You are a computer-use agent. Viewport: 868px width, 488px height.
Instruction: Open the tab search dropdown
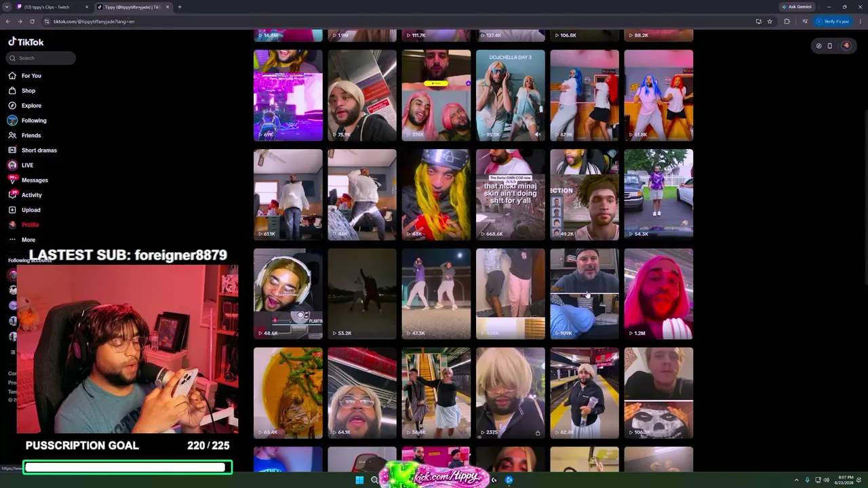[x=7, y=7]
